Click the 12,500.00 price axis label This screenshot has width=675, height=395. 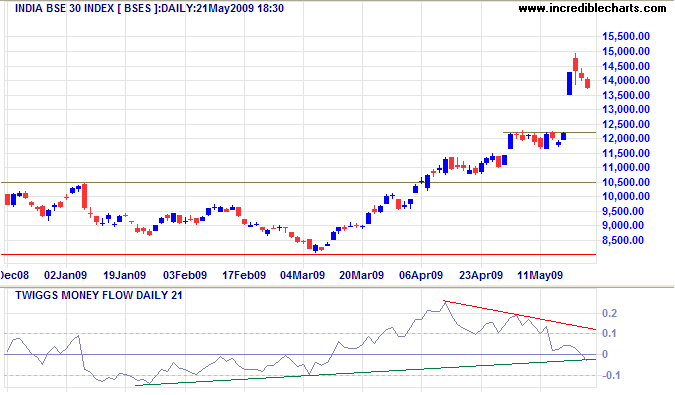[626, 124]
